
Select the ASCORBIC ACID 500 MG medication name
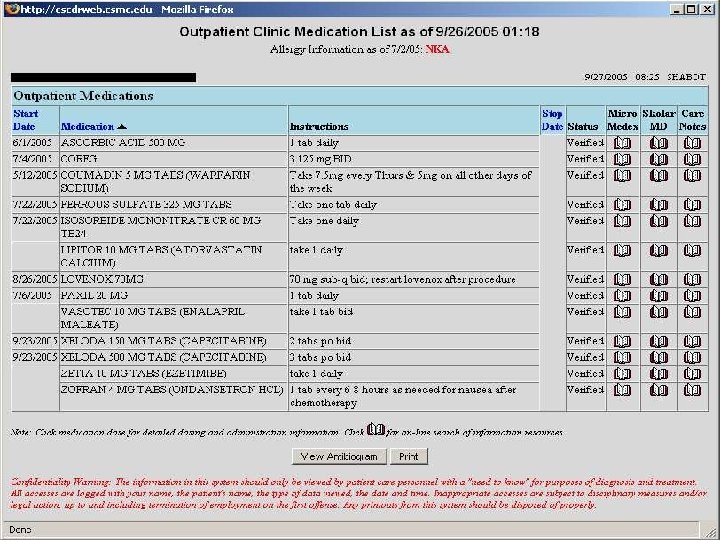(x=123, y=143)
